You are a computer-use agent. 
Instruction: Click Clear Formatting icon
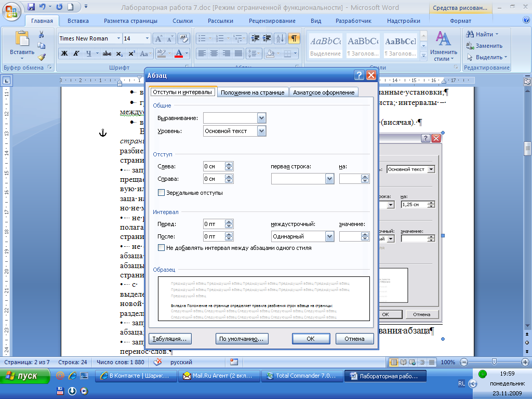tap(183, 38)
